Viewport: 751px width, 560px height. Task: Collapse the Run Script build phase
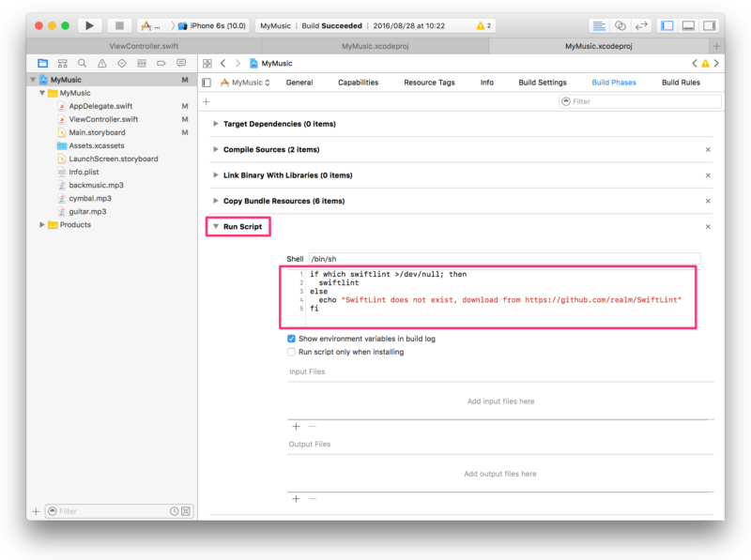coord(214,226)
